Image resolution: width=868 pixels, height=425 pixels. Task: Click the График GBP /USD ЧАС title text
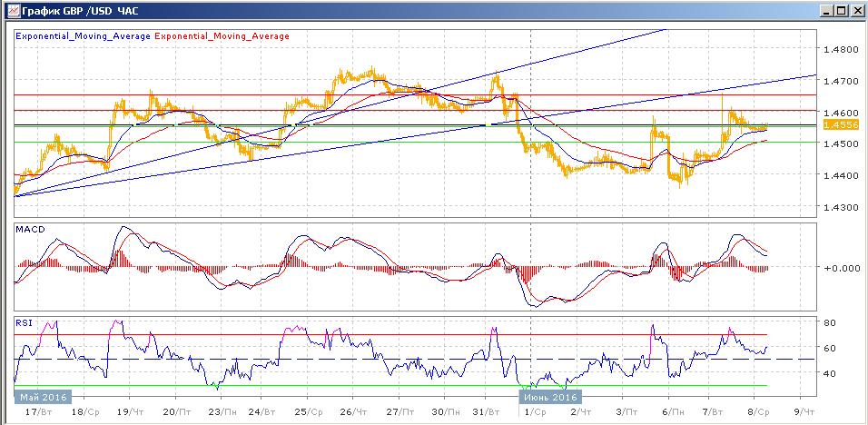pyautogui.click(x=80, y=11)
